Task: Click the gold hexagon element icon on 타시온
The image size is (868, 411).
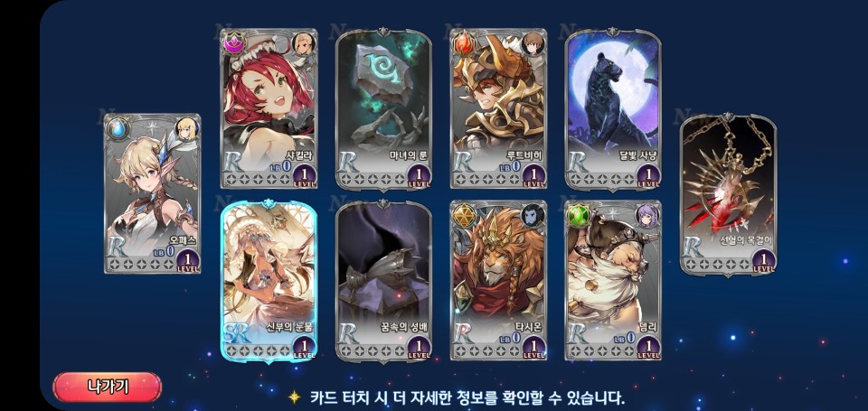Action: click(463, 215)
